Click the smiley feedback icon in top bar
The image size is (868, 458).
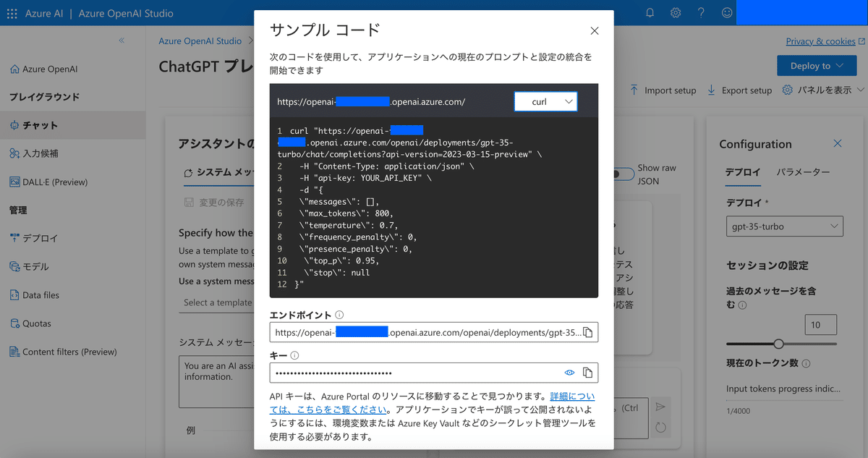726,12
